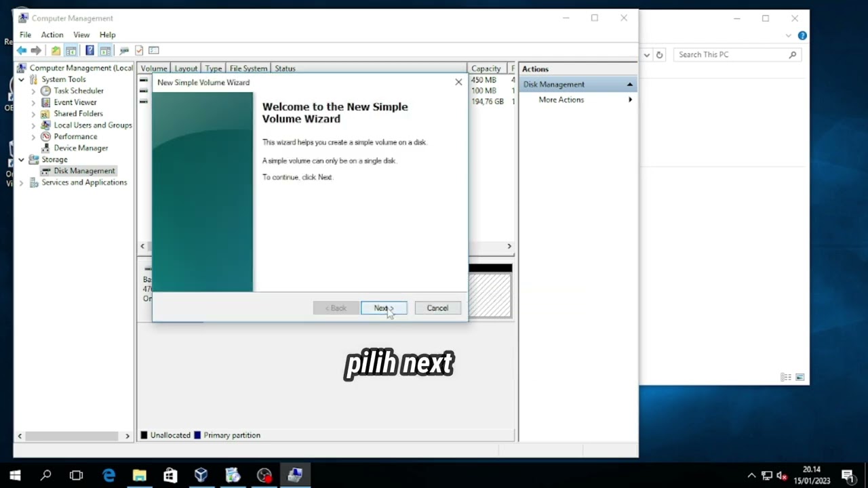The image size is (868, 488).
Task: Expand the Task Scheduler node
Action: pyautogui.click(x=33, y=91)
